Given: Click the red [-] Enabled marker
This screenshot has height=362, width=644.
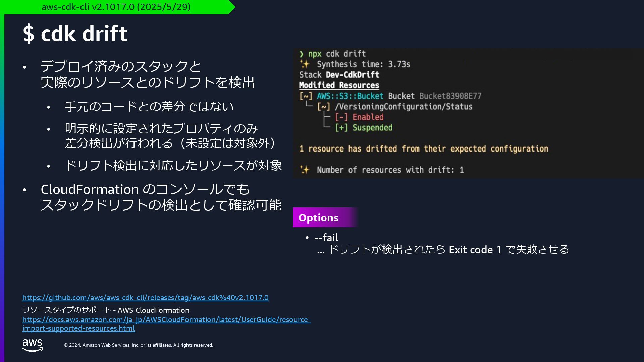Looking at the screenshot, I should point(341,117).
